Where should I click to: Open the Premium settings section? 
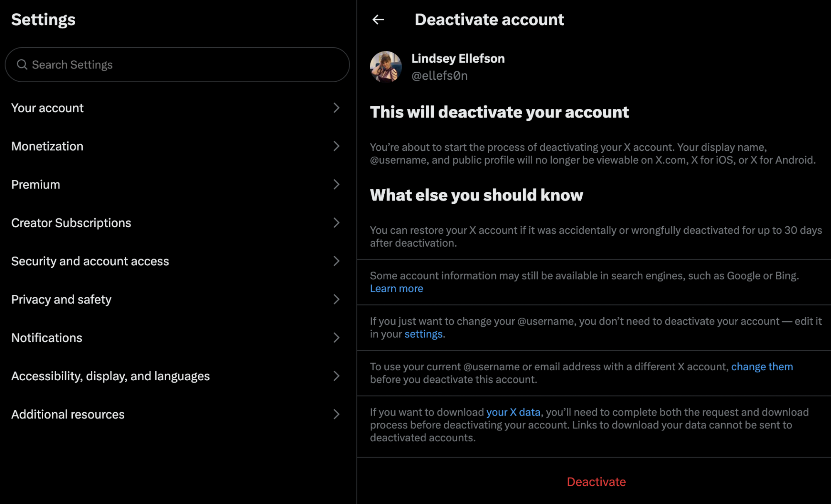coord(177,184)
